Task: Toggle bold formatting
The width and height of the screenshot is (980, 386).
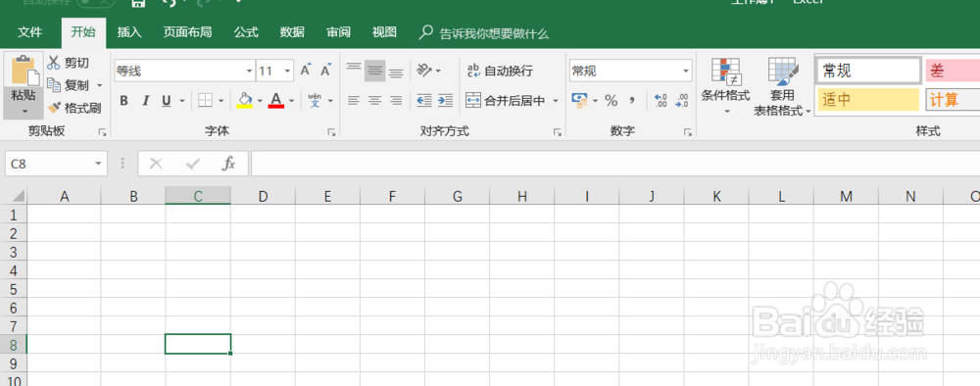Action: [123, 101]
